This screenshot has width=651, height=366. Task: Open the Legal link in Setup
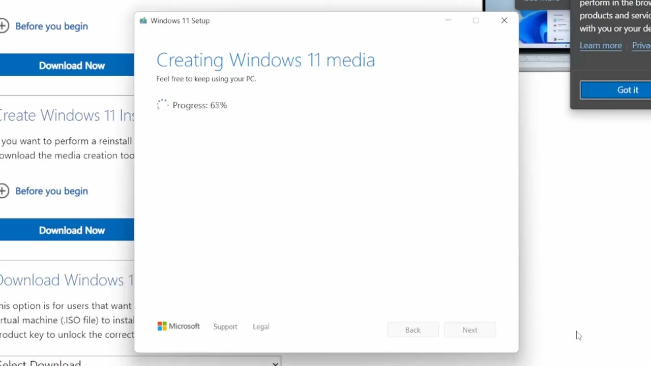click(261, 327)
